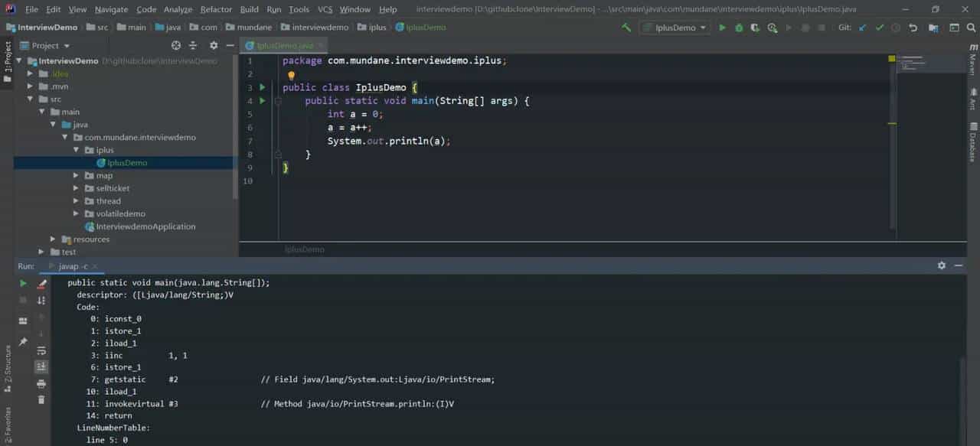This screenshot has width=980, height=446.
Task: Click the locate file target icon in Project panel
Action: point(176,46)
